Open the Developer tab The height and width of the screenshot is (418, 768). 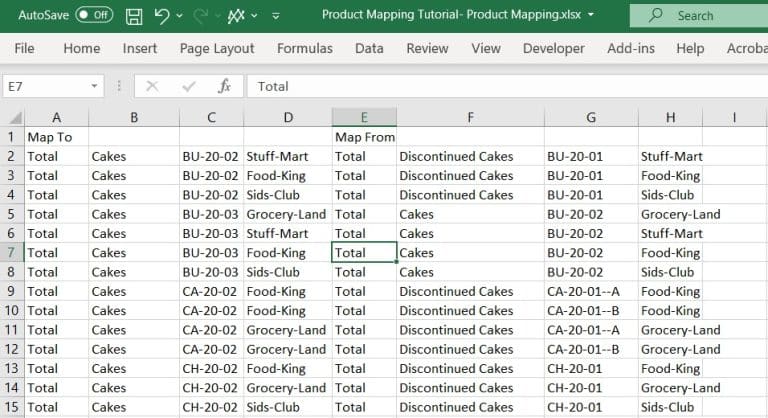click(553, 48)
